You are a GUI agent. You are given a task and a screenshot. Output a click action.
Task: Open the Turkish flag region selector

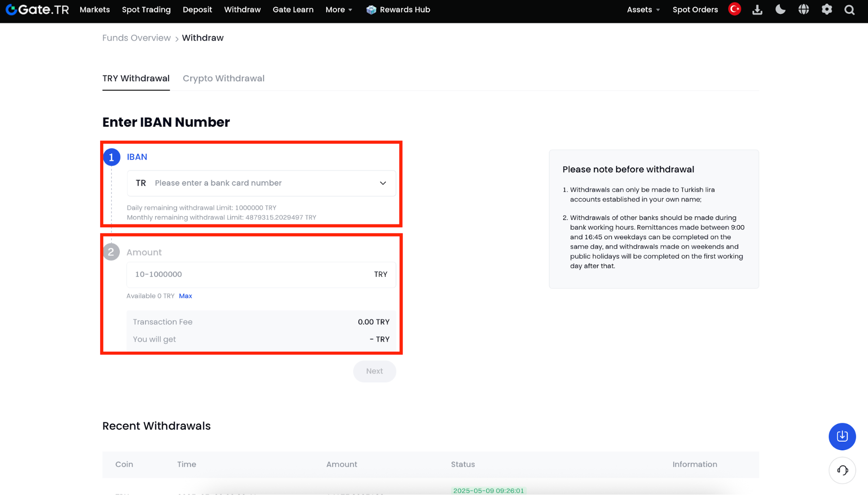[x=734, y=9]
